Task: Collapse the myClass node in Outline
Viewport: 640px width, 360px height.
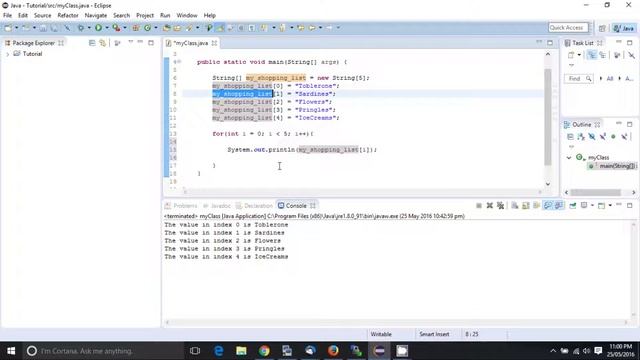Action: coord(569,158)
